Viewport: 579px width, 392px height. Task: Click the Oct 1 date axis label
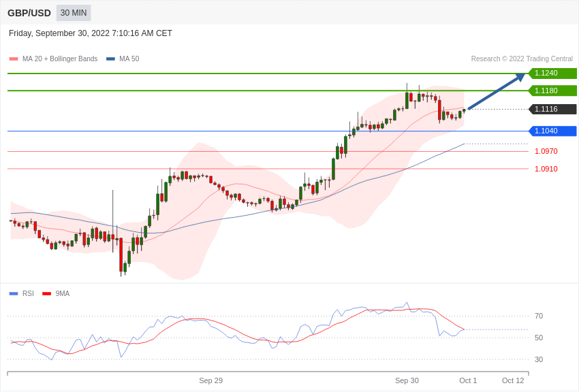468,380
